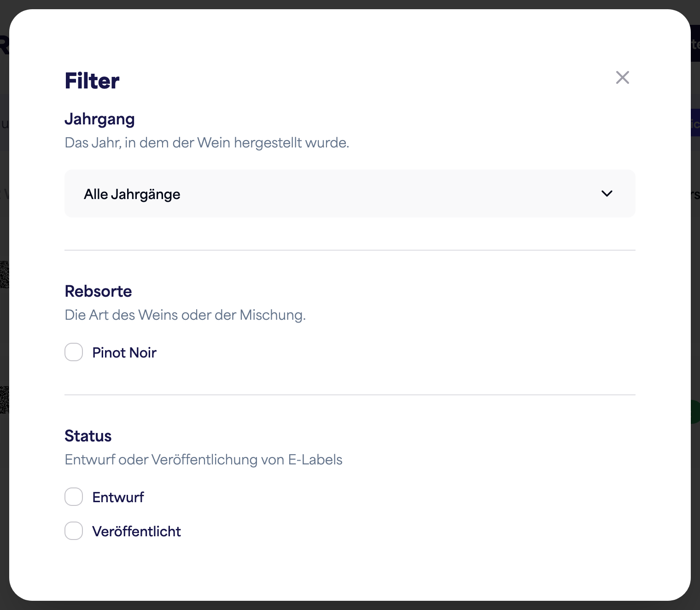This screenshot has width=700, height=610.
Task: Click text 'Entwurf oder Veröffentlichung von E-Labels'
Action: 204,460
